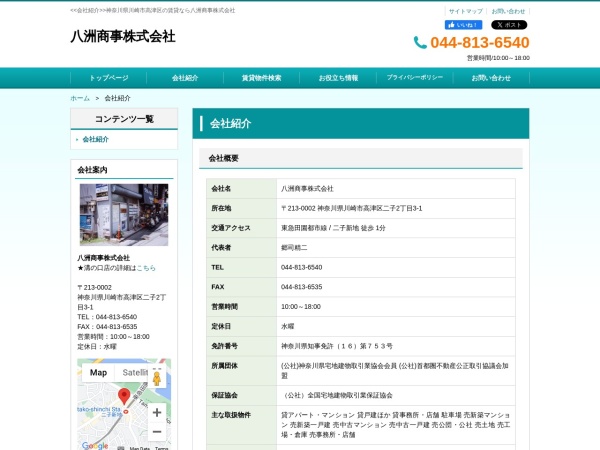Click the 所在地 table label

coord(221,208)
